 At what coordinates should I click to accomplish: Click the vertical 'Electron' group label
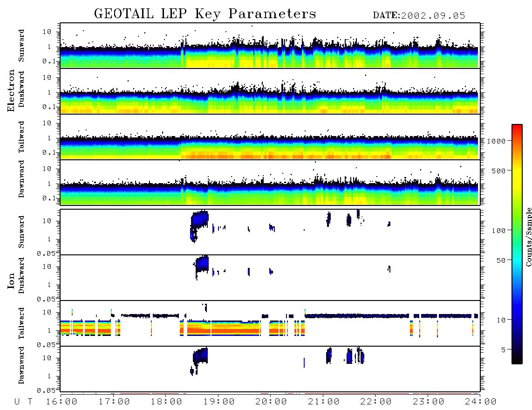11,90
